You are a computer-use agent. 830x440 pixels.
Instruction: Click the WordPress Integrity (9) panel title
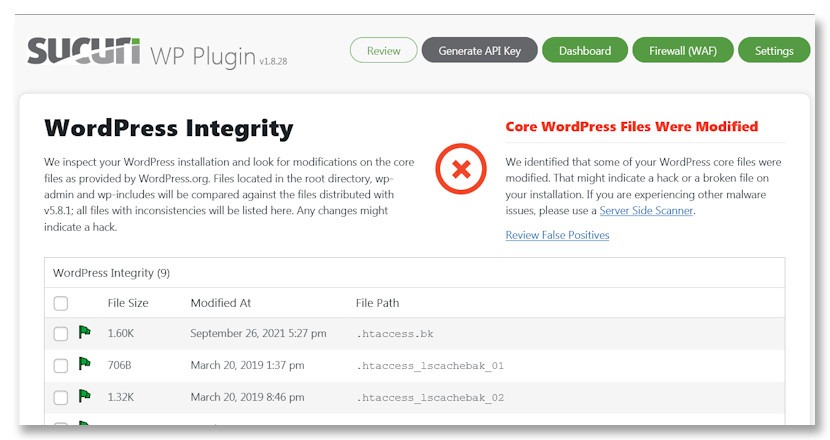111,273
